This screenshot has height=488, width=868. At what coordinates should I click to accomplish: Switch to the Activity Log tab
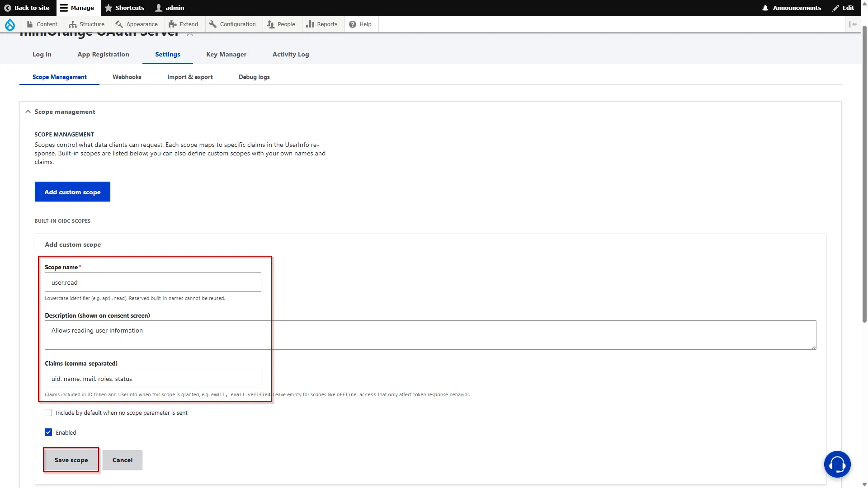pyautogui.click(x=291, y=54)
